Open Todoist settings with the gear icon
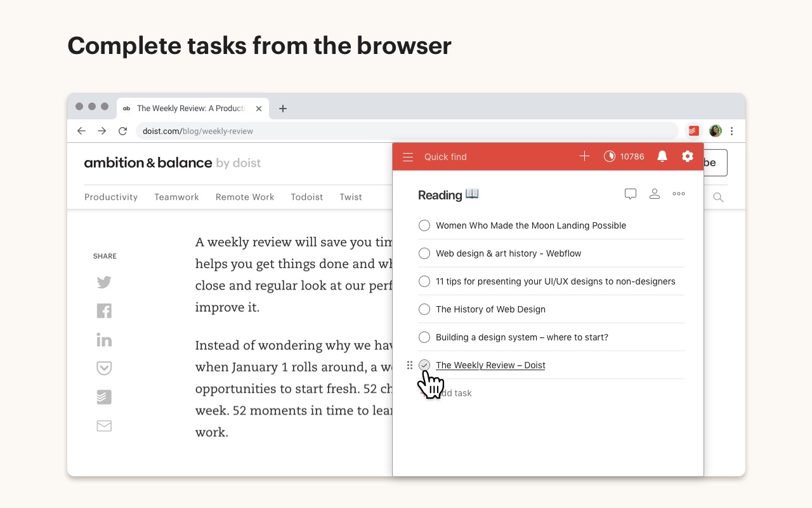This screenshot has width=812, height=508. click(688, 156)
